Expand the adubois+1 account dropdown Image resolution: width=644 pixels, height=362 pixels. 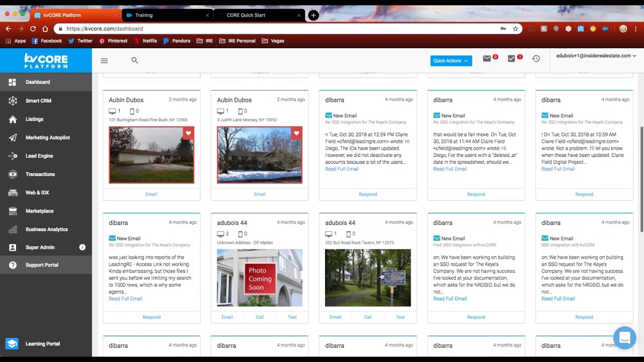596,56
